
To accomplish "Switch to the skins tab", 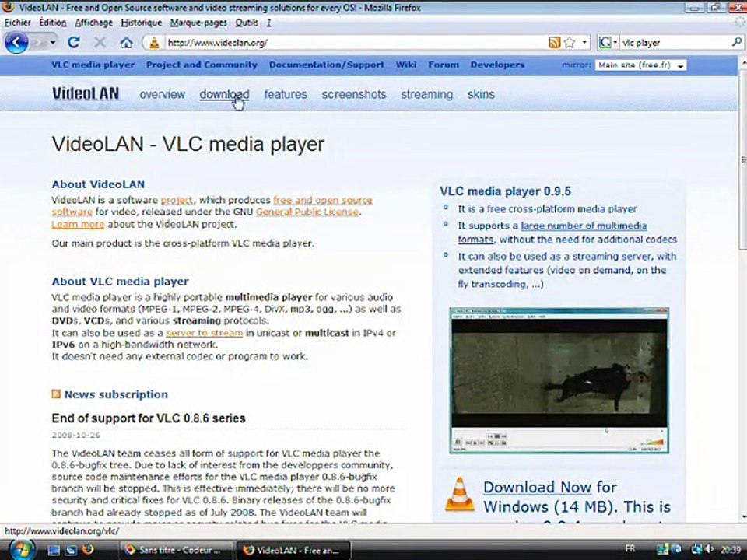I will (481, 94).
